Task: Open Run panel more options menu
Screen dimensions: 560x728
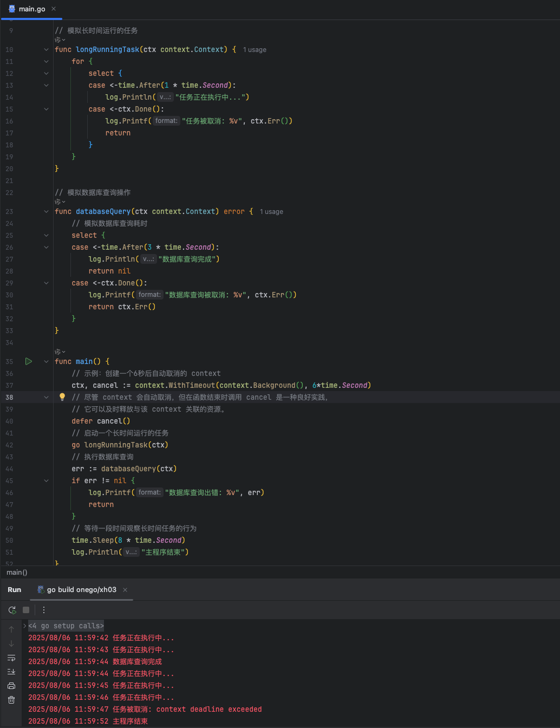Action: [44, 610]
